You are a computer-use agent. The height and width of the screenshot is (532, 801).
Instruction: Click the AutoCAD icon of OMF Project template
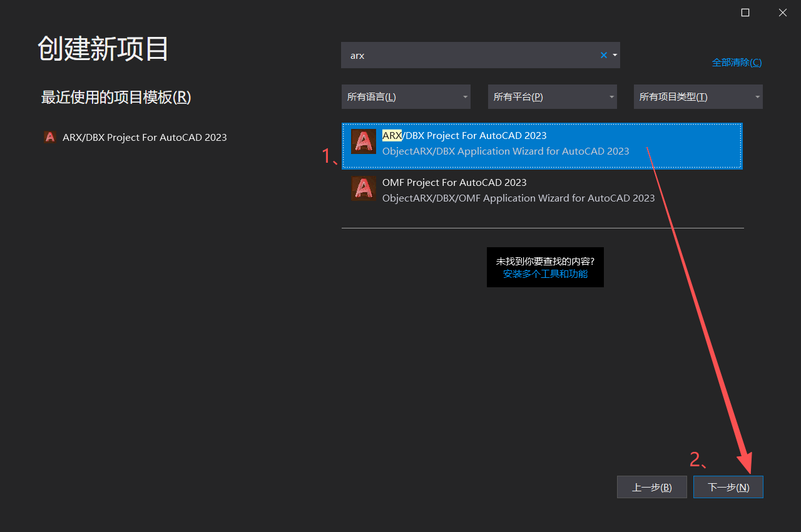pos(364,188)
